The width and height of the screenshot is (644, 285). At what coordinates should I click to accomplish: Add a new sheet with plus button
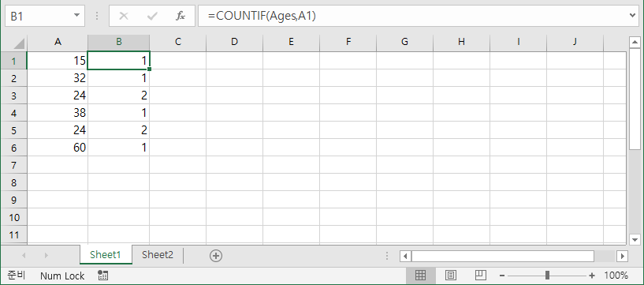tap(216, 256)
